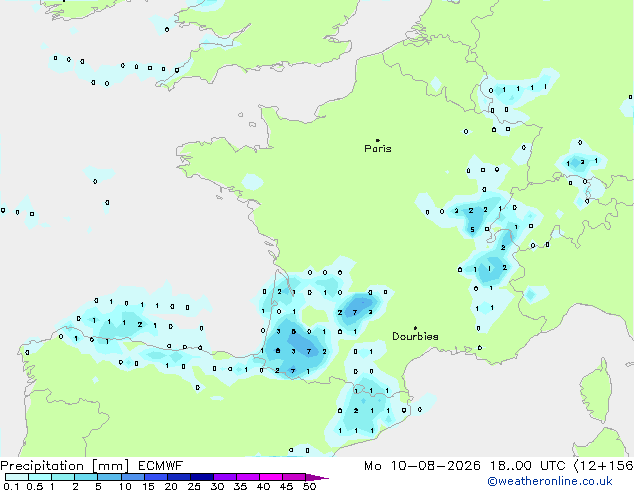Click the date 10-08-2026 text
Image resolution: width=634 pixels, height=490 pixels.
(435, 466)
